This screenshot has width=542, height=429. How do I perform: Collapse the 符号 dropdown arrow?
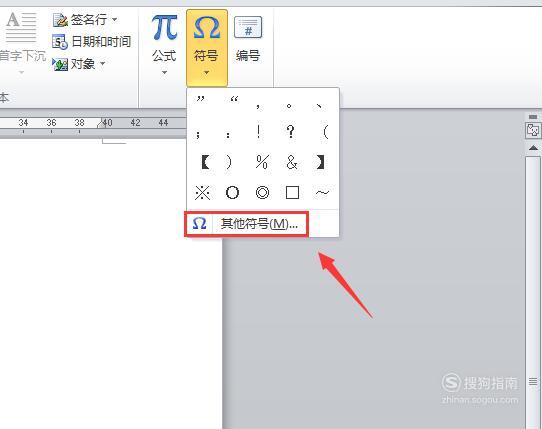pos(206,73)
